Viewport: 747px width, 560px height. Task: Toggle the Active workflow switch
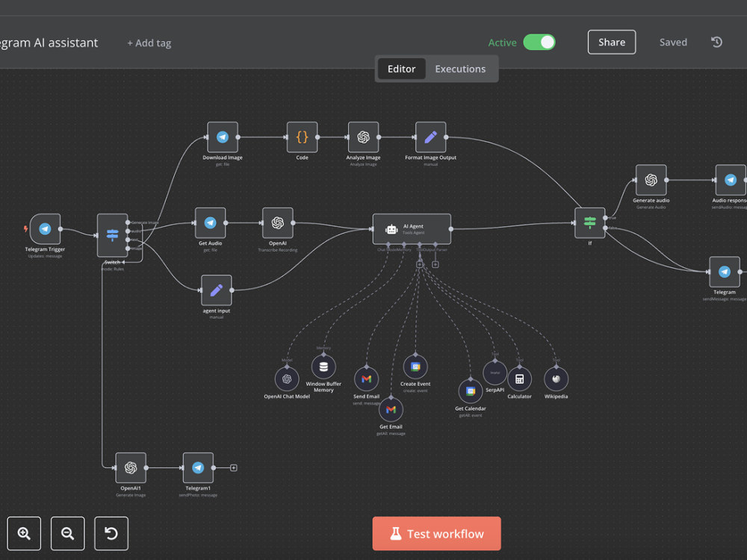539,43
